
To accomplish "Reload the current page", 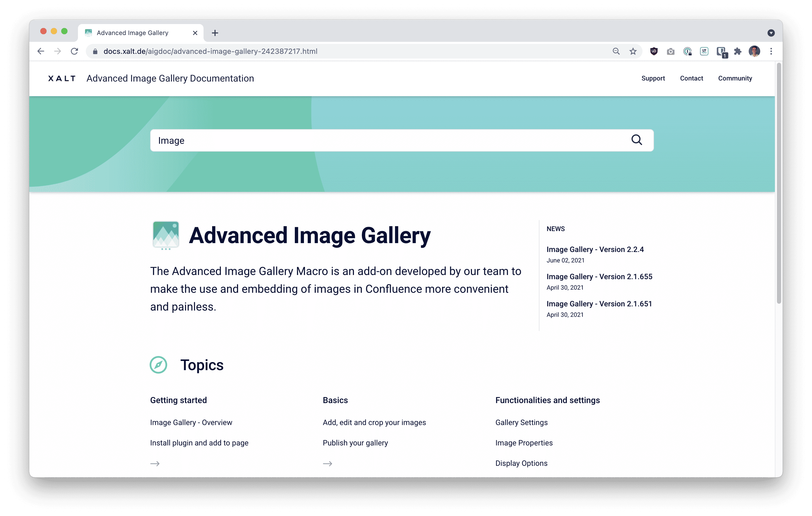I will click(75, 51).
